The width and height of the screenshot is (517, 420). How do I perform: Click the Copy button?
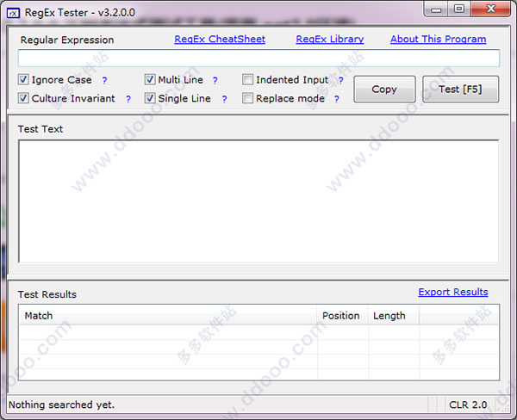coord(384,90)
